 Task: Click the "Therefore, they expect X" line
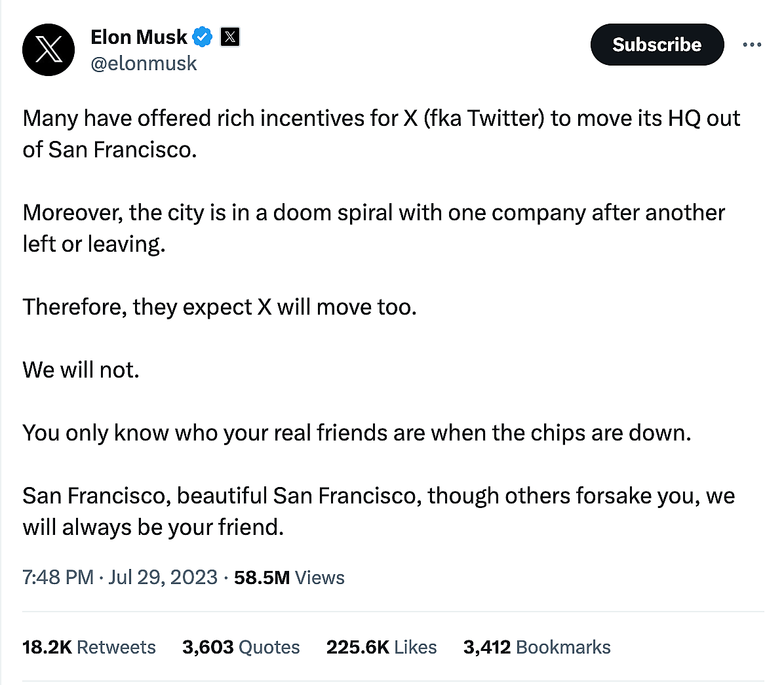220,307
